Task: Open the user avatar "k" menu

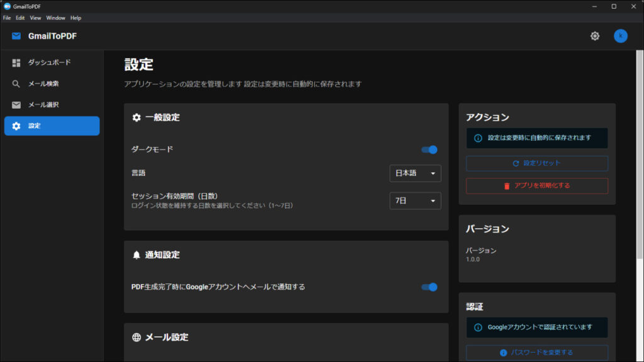Action: tap(620, 36)
